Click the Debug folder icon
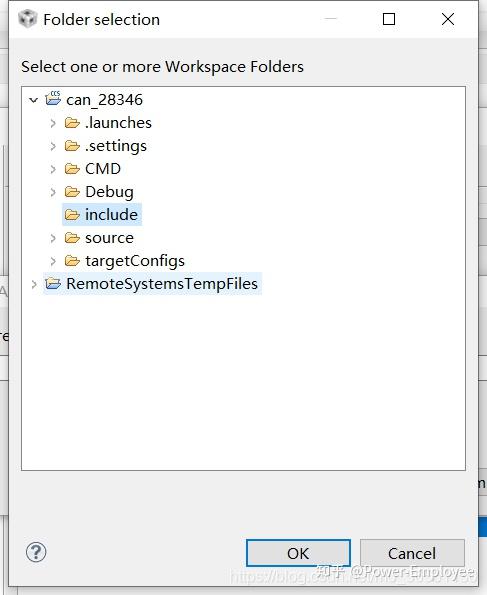 72,192
